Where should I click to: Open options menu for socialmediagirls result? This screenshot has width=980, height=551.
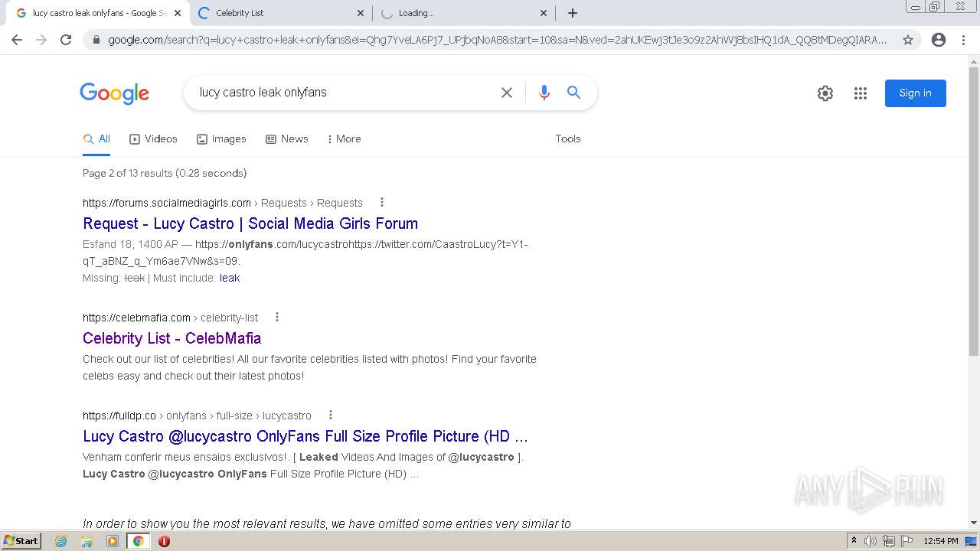pyautogui.click(x=382, y=203)
